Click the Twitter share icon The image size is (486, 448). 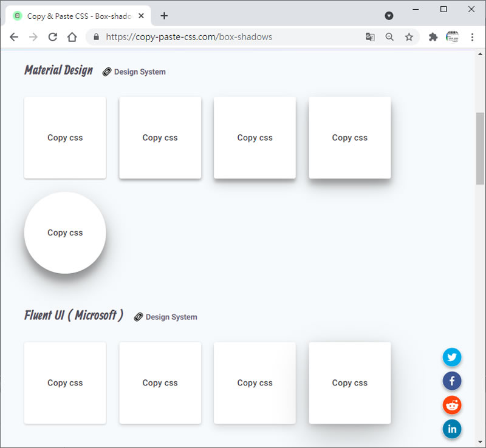(452, 357)
